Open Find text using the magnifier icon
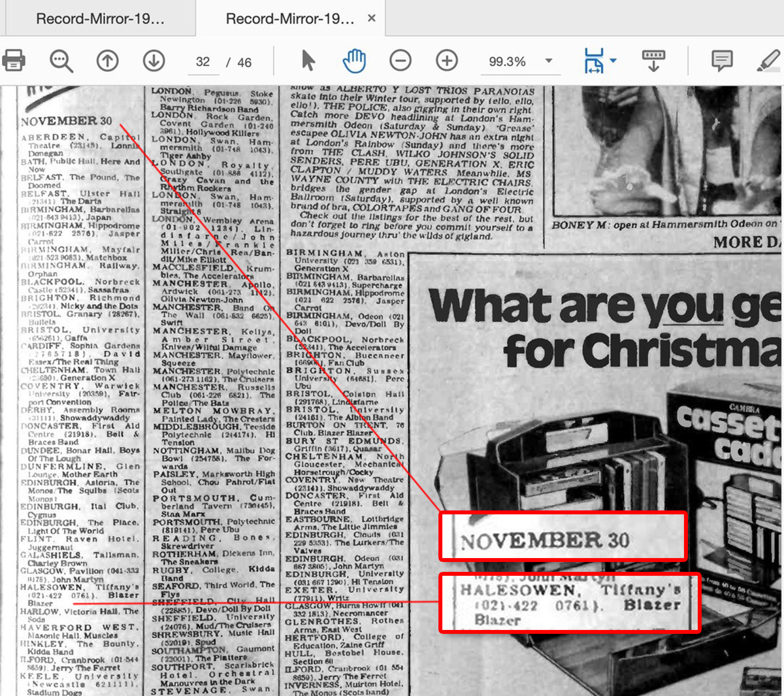This screenshot has height=696, width=784. coord(61,61)
